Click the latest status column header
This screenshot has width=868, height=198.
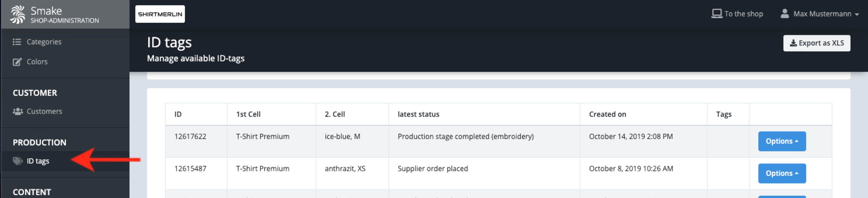[418, 114]
